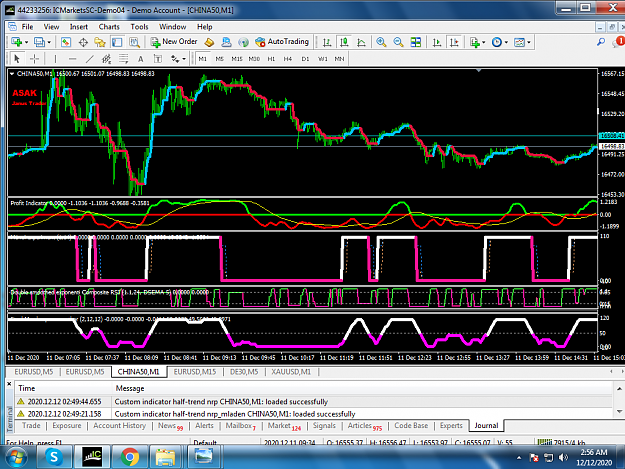Select the equidistant channel tool
The image size is (625, 469).
[x=106, y=59]
